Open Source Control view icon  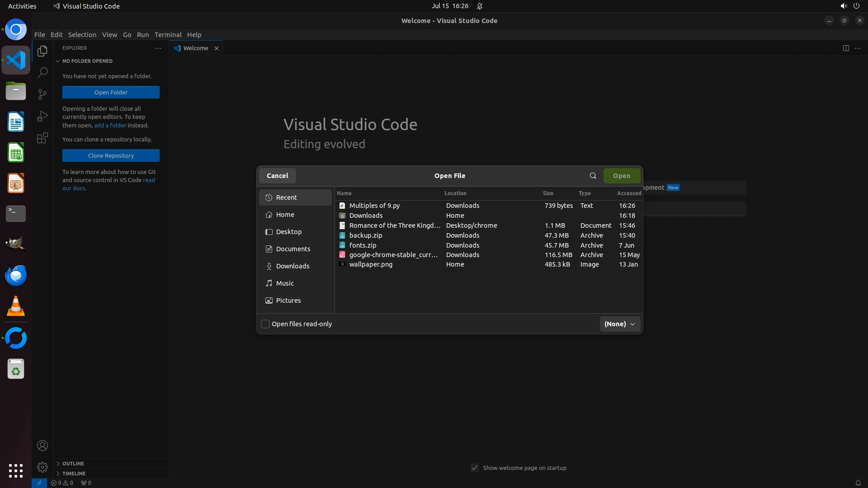coord(42,94)
